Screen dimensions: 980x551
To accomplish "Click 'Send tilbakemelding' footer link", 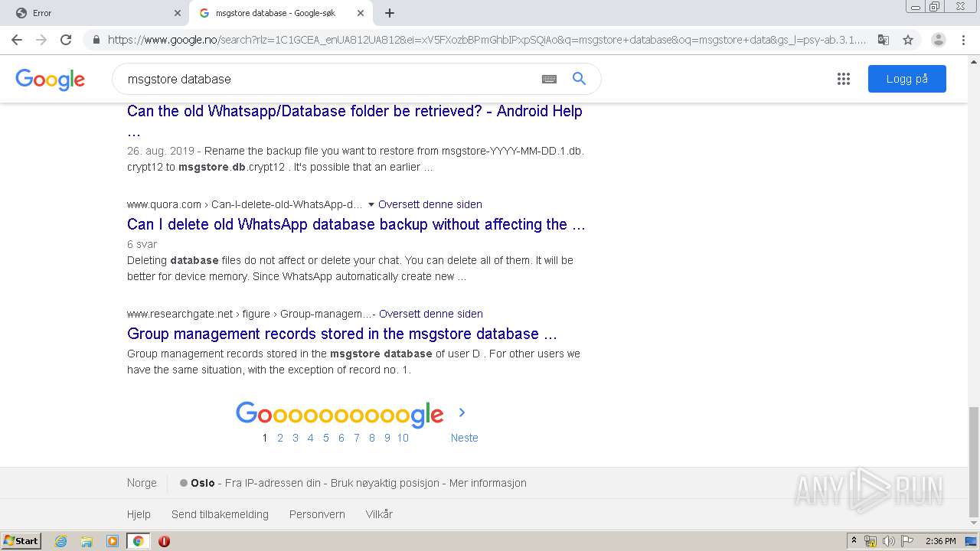I will point(220,514).
